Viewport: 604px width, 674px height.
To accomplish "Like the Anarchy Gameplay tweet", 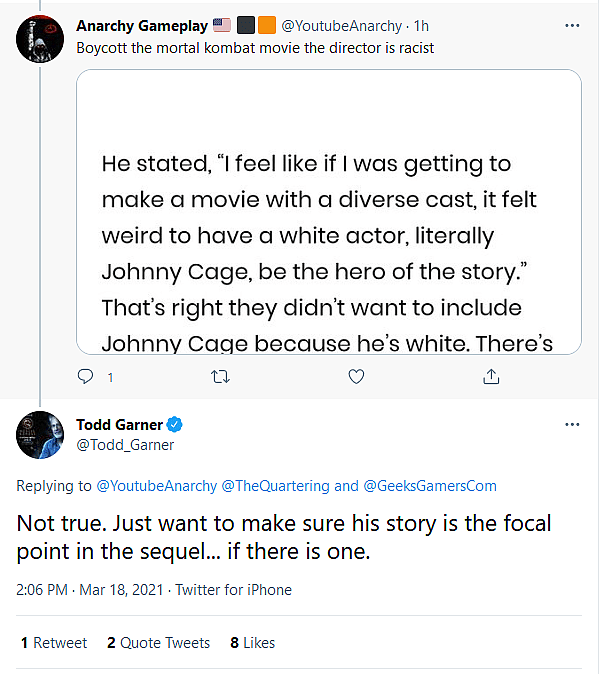I will point(356,377).
